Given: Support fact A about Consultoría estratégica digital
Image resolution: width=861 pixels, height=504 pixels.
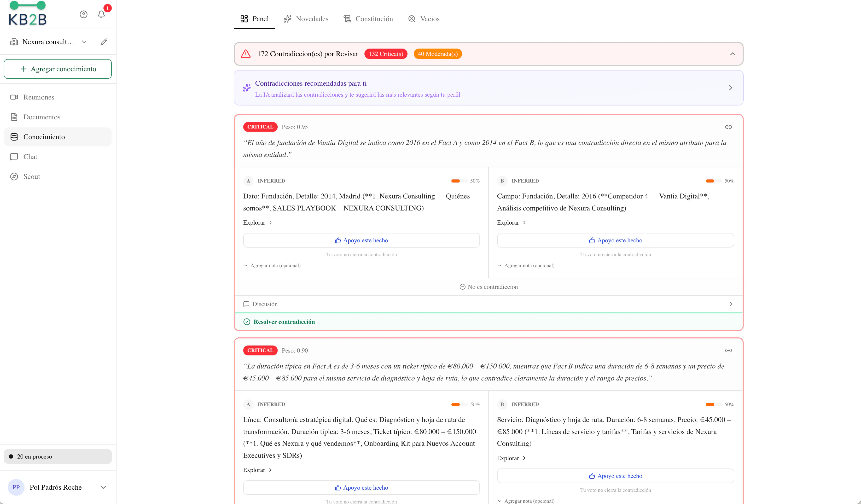Looking at the screenshot, I should [362, 488].
